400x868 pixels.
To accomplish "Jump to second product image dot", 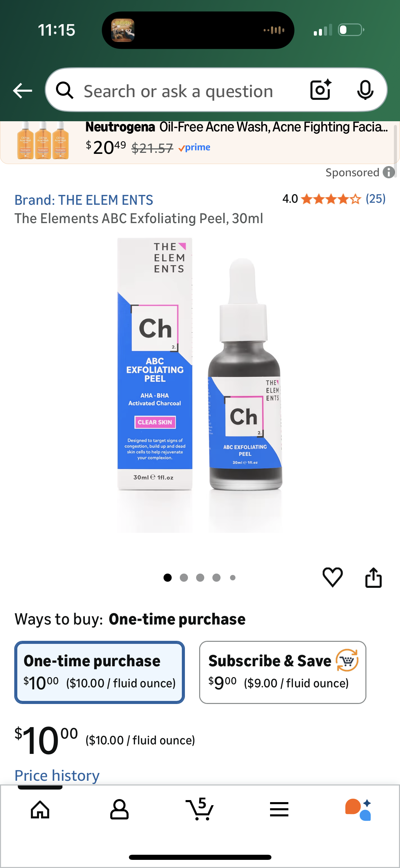I will (184, 578).
